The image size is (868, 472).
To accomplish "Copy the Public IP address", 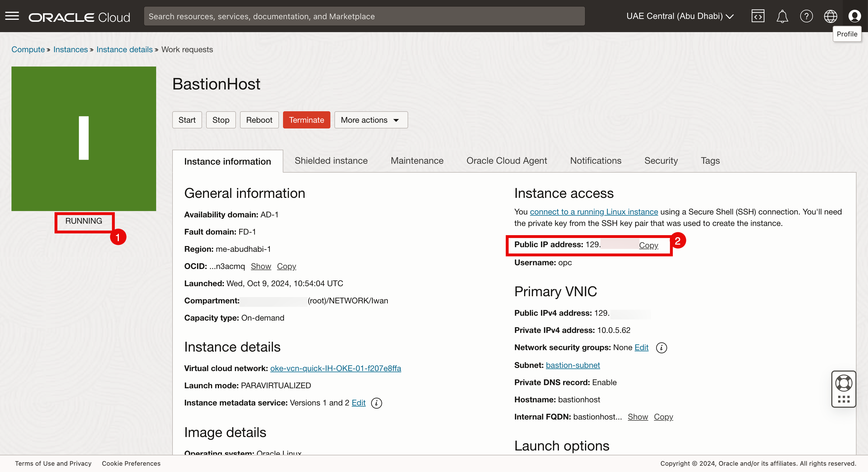I will point(648,245).
